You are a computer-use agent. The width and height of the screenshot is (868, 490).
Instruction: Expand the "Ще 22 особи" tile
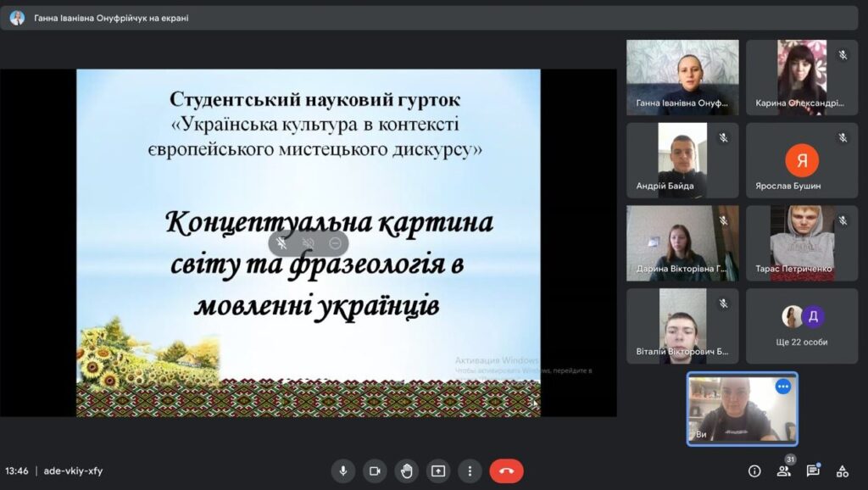point(802,326)
